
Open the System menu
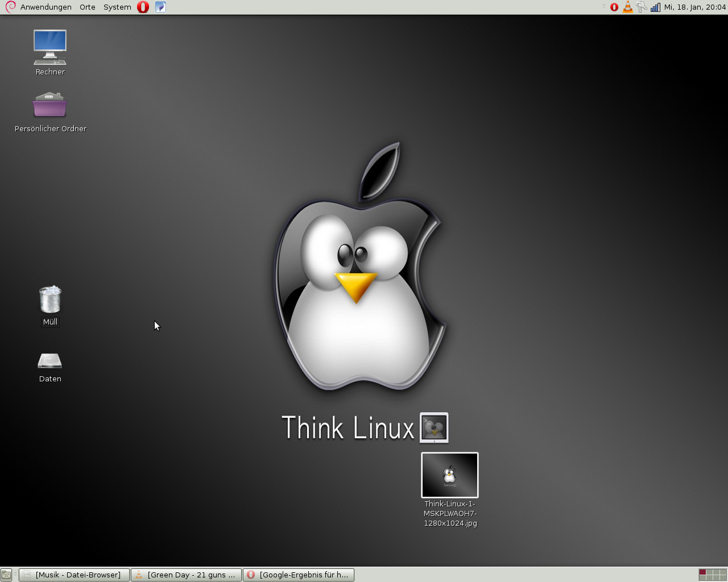pos(117,7)
